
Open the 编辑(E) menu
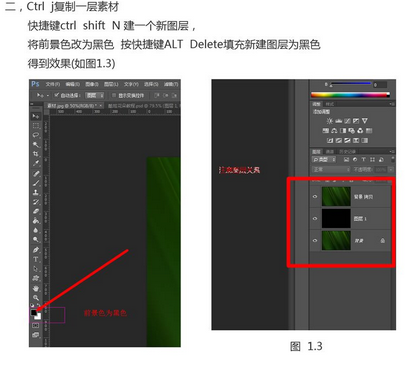pos(73,84)
